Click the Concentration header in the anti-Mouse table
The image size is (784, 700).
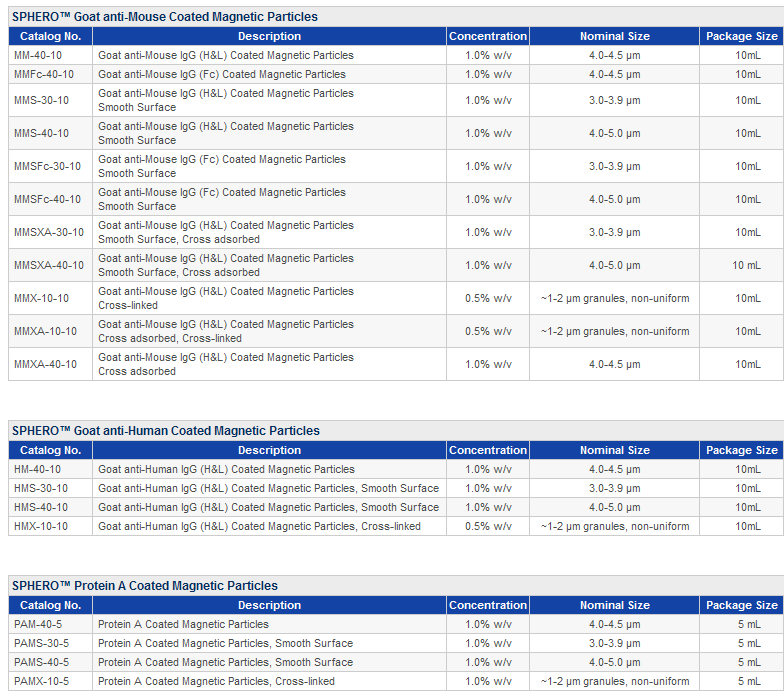pos(488,36)
